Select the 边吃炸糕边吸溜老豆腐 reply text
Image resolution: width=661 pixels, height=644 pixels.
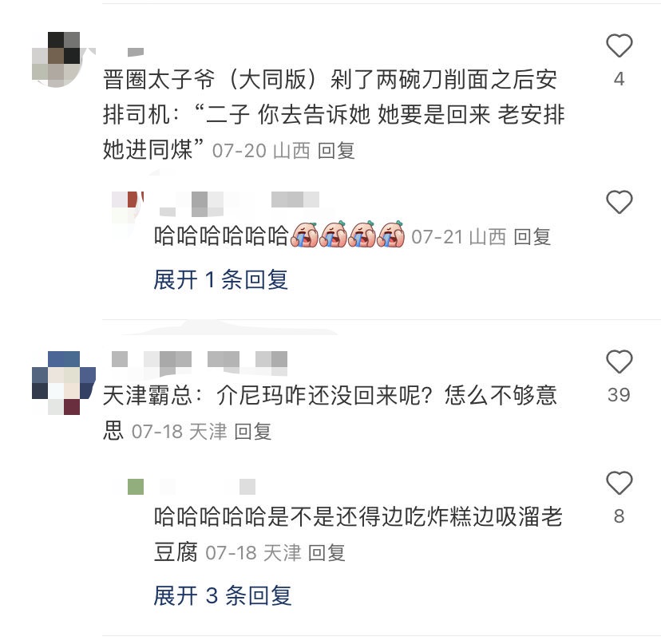coord(358,535)
